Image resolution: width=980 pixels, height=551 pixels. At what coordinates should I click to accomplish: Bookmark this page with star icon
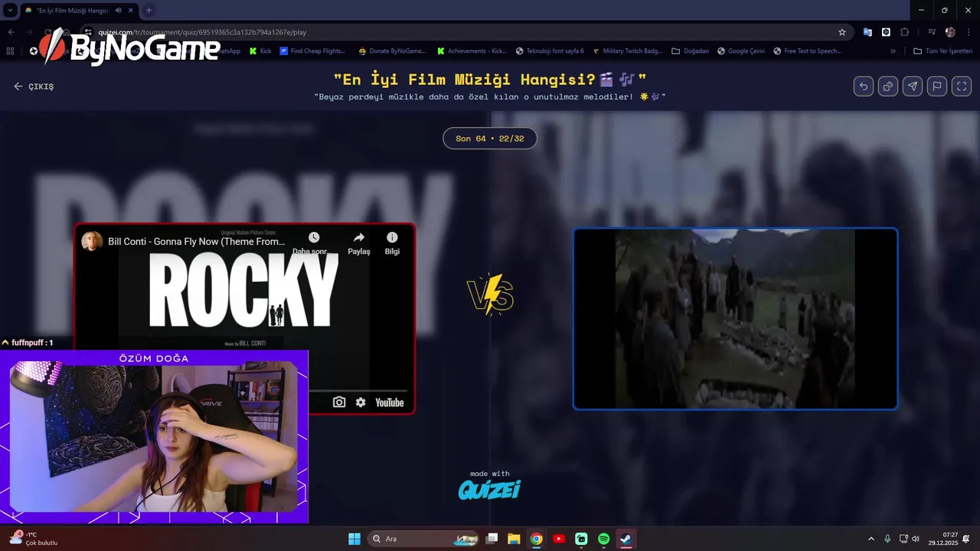click(842, 32)
